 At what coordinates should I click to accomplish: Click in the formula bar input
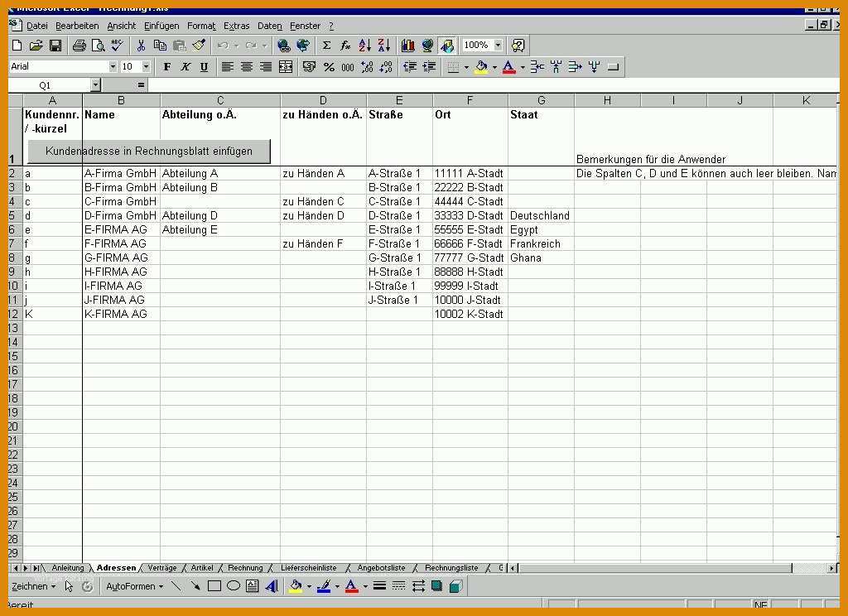(494, 85)
